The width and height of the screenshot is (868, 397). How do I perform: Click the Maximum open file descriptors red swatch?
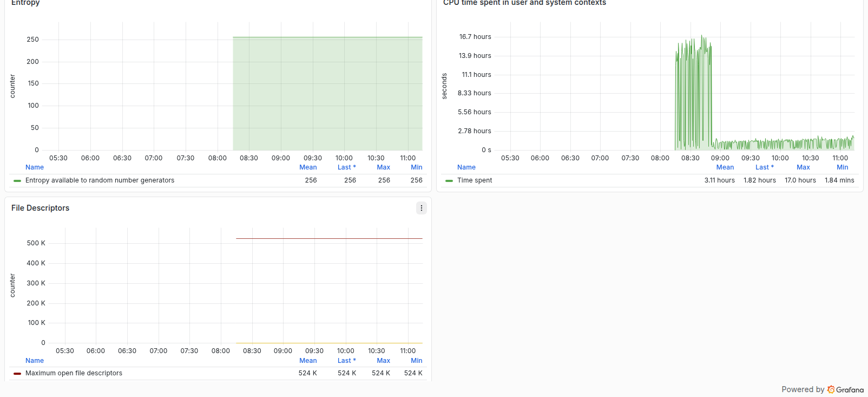(x=17, y=373)
